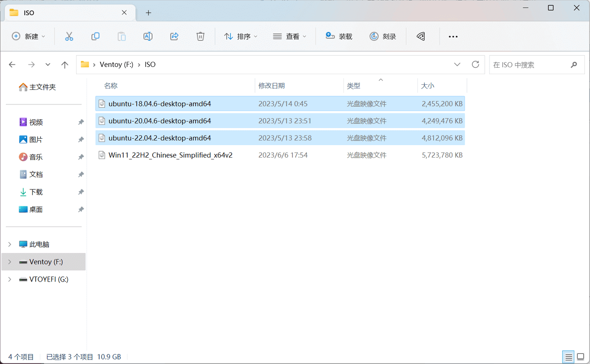Click the 装载 mount button

pos(339,36)
